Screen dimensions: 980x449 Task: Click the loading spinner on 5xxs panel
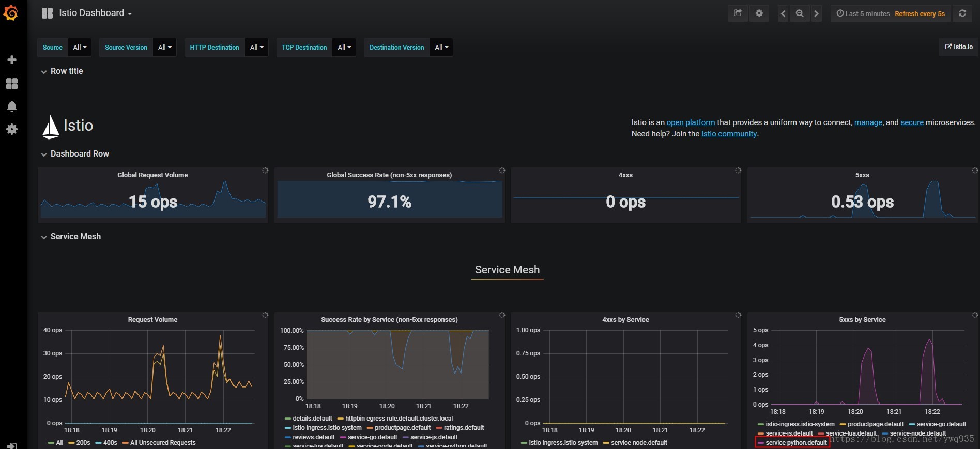tap(974, 171)
